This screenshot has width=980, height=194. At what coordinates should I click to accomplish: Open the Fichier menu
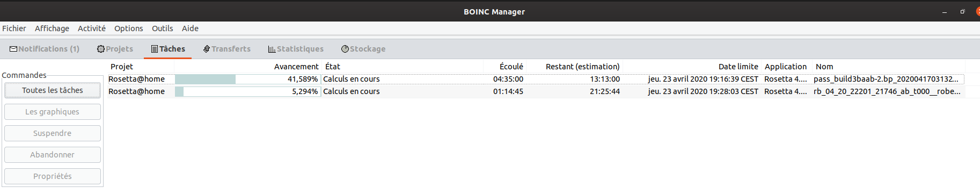click(14, 28)
